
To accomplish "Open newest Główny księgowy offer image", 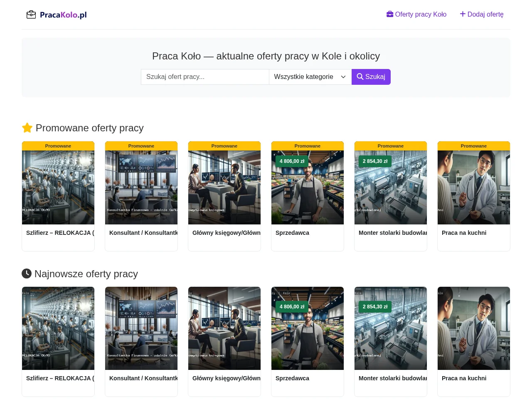I will click(224, 328).
